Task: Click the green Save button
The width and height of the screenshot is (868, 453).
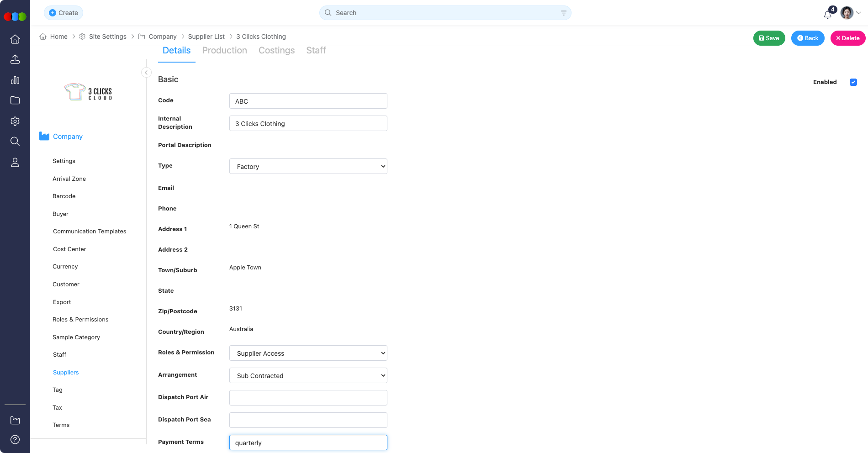Action: pyautogui.click(x=769, y=38)
